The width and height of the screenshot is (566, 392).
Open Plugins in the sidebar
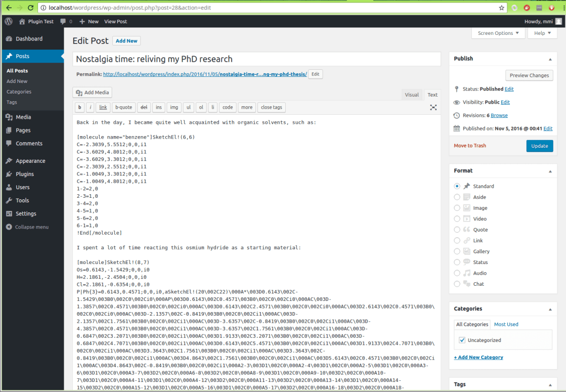tap(25, 174)
